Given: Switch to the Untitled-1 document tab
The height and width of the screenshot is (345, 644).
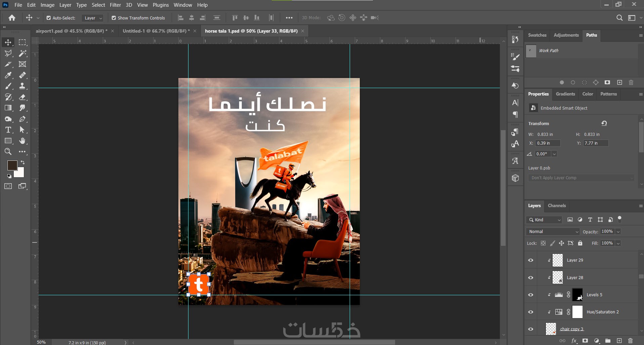Looking at the screenshot, I should point(156,31).
